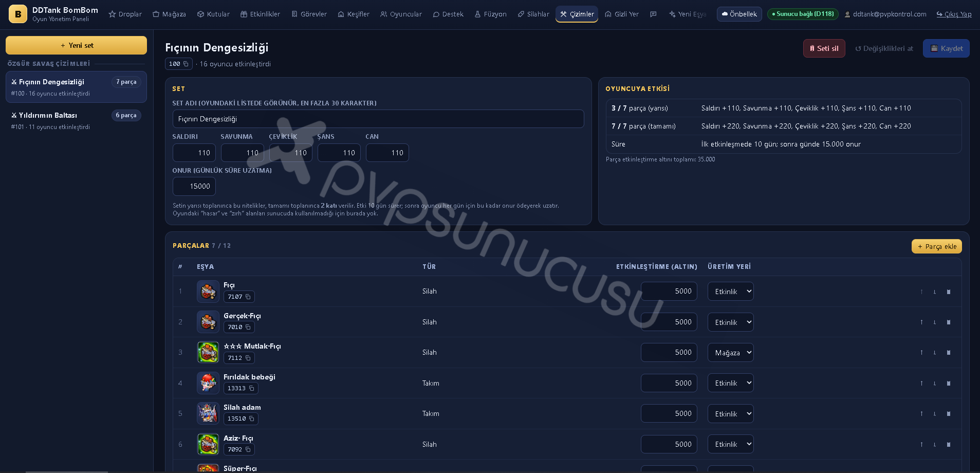Move the Silah adam row up
980x473 pixels.
[921, 414]
